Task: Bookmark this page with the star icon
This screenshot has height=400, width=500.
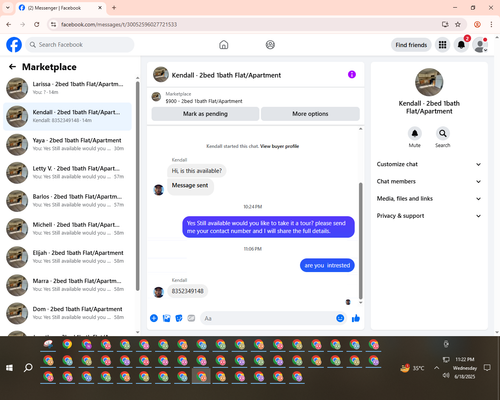Action: coord(458,24)
